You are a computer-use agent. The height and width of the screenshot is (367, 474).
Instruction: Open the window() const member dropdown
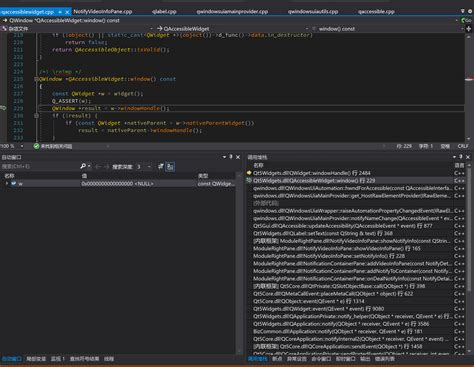388,29
